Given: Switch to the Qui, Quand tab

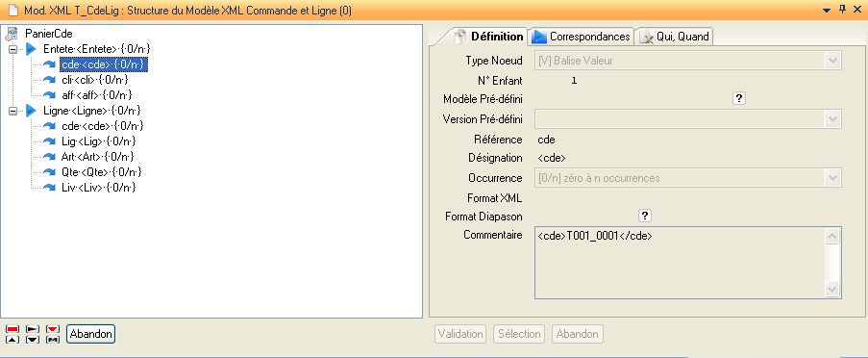Looking at the screenshot, I should coord(674,37).
